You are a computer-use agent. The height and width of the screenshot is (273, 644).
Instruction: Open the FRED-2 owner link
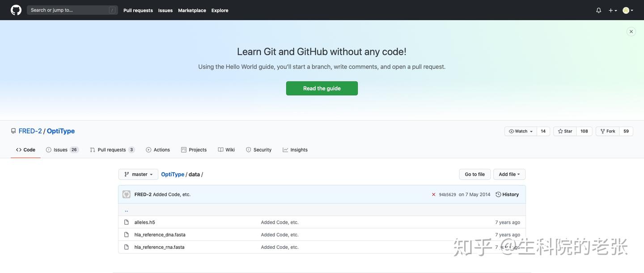tap(30, 131)
